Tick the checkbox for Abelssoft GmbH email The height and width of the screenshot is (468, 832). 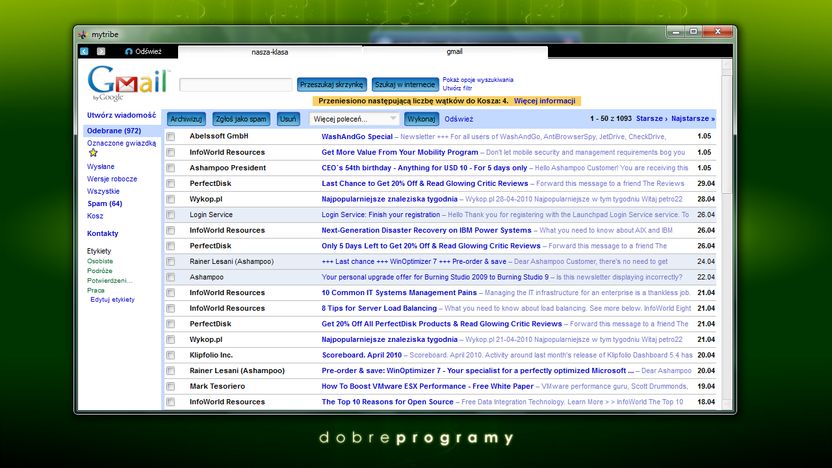point(171,137)
